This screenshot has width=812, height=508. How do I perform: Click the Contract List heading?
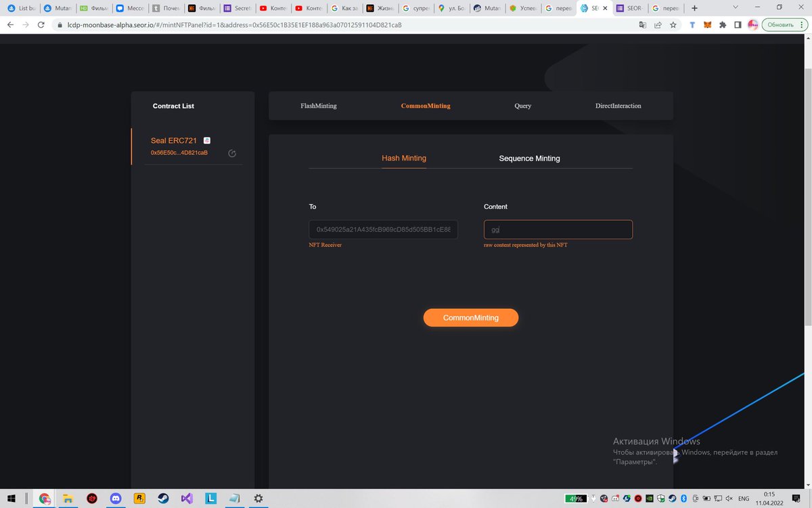pos(173,106)
